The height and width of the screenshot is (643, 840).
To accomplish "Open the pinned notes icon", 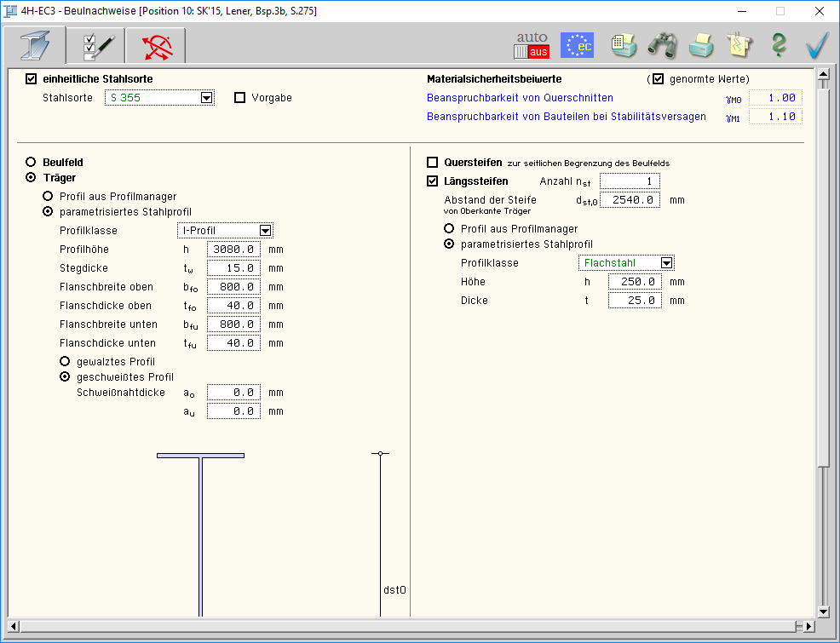I will (739, 45).
